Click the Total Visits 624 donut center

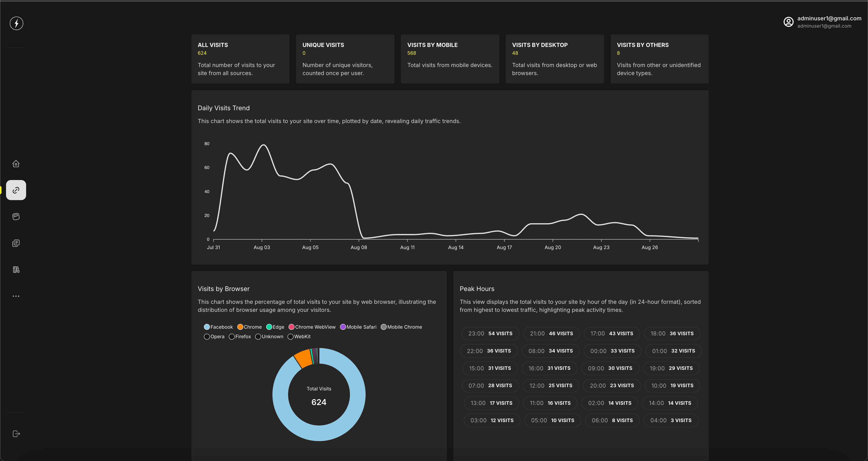pyautogui.click(x=319, y=396)
